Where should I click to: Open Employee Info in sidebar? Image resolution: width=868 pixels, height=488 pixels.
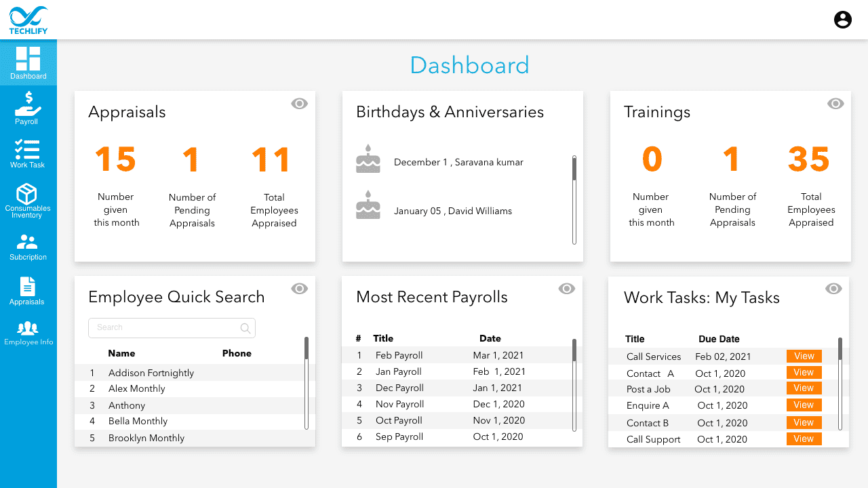point(28,333)
